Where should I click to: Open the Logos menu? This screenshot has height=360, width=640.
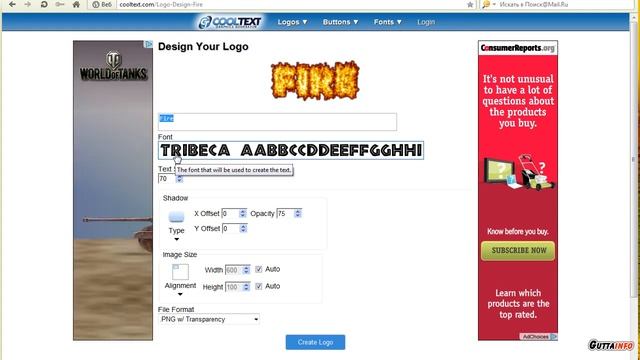coord(292,22)
